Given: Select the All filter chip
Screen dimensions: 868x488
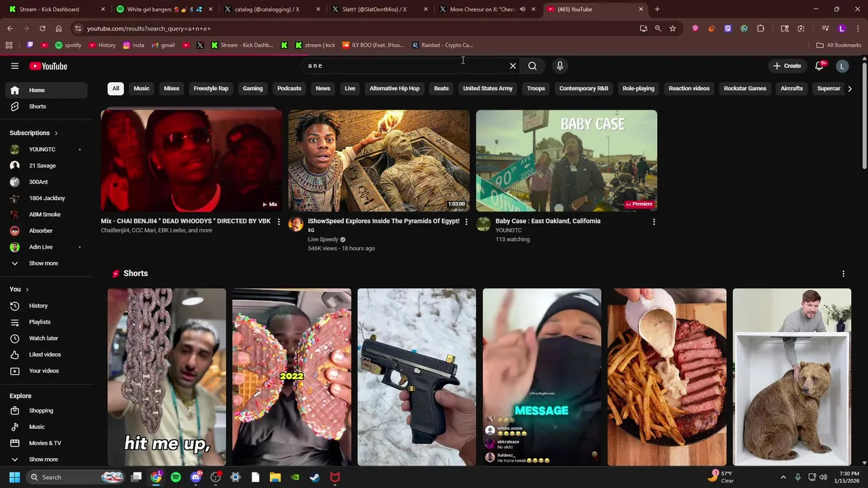Looking at the screenshot, I should pyautogui.click(x=115, y=89).
